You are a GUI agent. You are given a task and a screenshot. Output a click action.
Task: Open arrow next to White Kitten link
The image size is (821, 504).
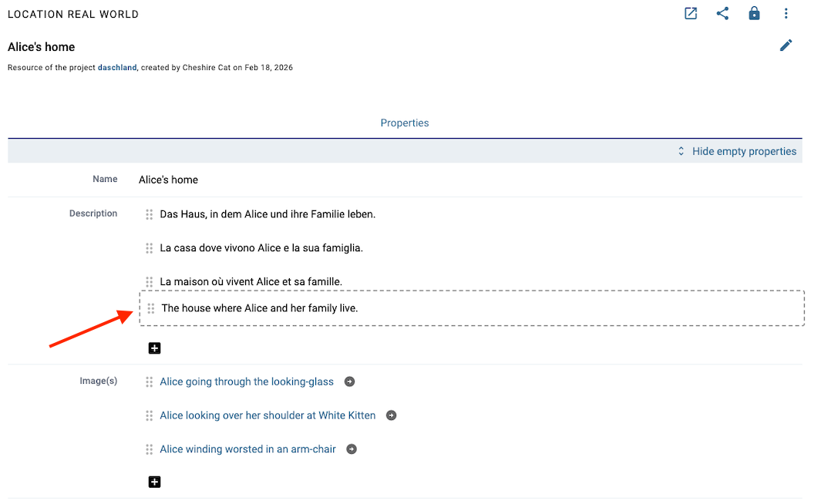pos(391,415)
